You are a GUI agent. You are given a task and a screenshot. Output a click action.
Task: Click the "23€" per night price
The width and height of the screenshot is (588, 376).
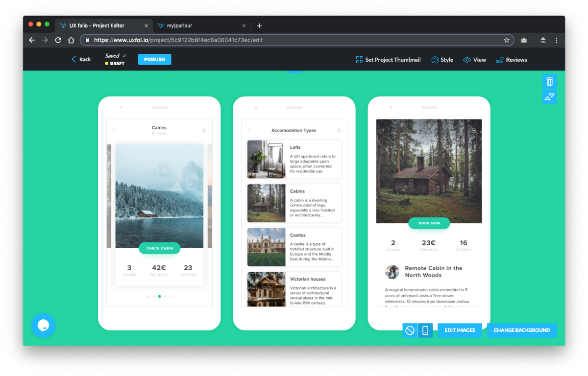tap(429, 243)
